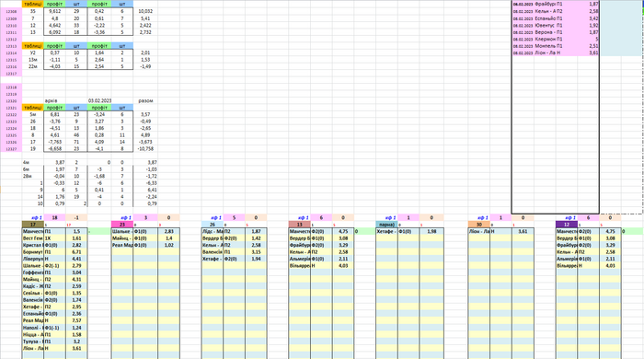Click the cell with value 6,81
Viewport: 644px width, 359px height.
[54, 114]
